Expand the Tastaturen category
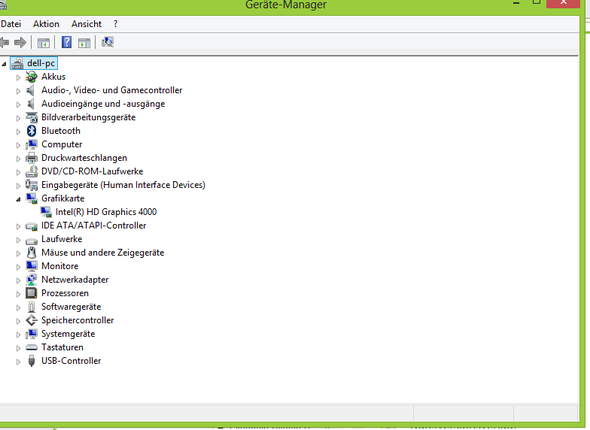Image resolution: width=590 pixels, height=430 pixels. [x=18, y=348]
